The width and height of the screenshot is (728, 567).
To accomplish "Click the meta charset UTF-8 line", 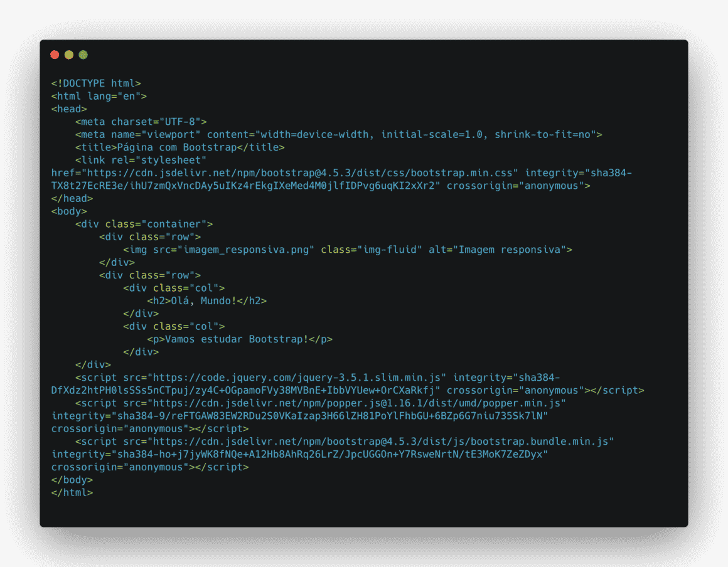I will [x=141, y=121].
